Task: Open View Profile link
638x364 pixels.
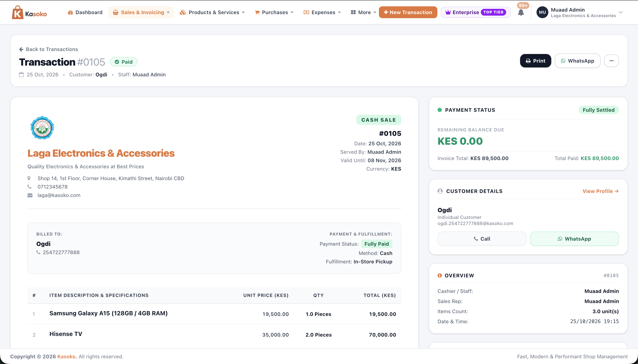Action: point(600,191)
